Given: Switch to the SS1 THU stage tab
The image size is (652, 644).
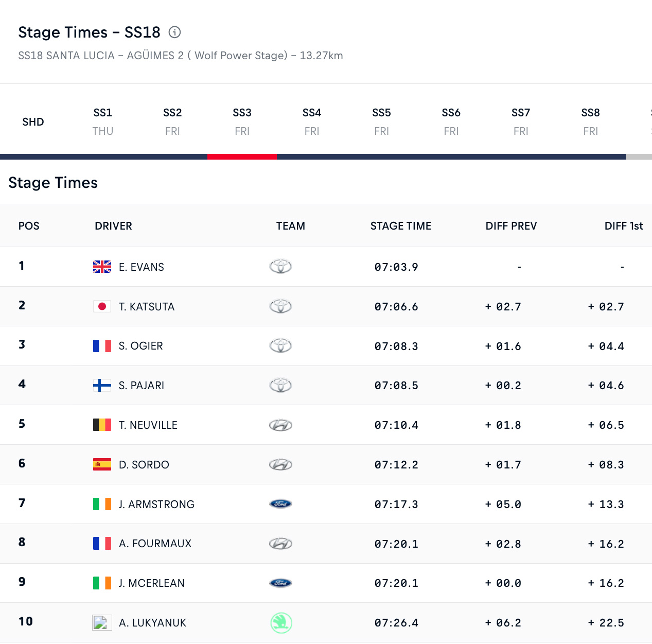Looking at the screenshot, I should point(103,121).
